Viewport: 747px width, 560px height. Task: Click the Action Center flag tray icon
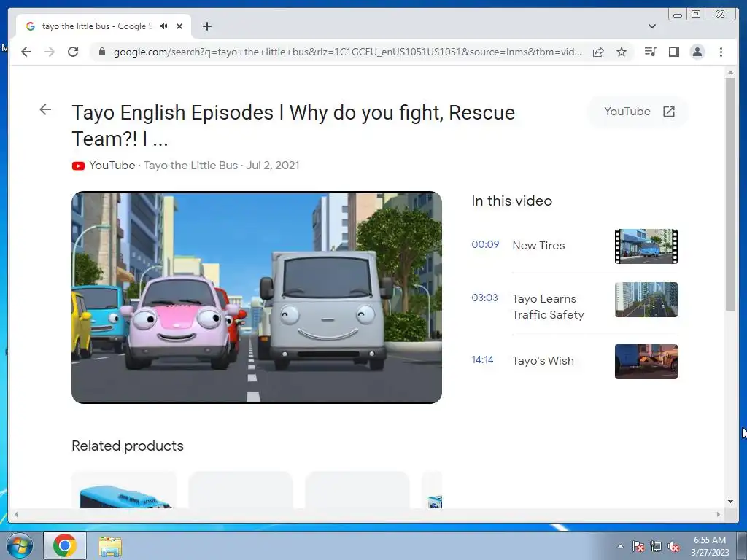(638, 546)
